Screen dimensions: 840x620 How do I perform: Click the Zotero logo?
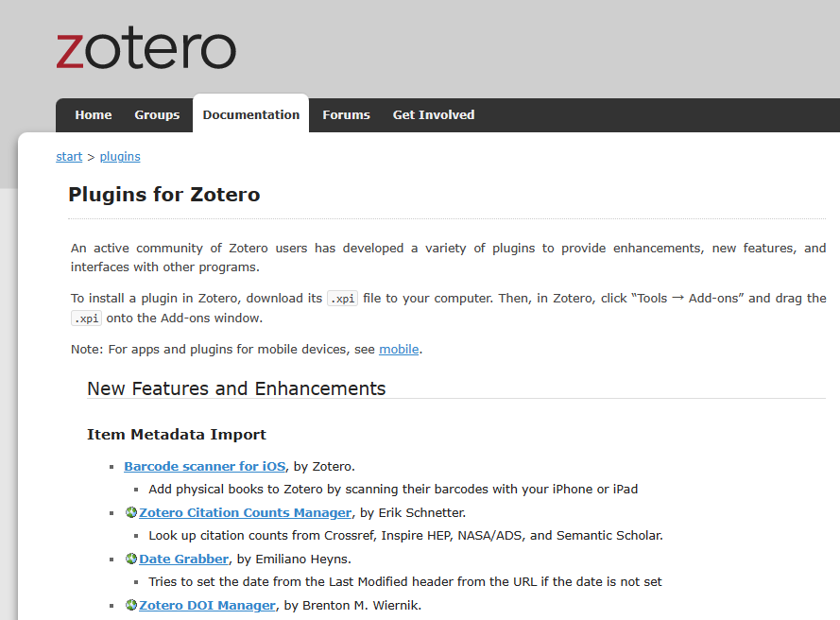[x=146, y=51]
